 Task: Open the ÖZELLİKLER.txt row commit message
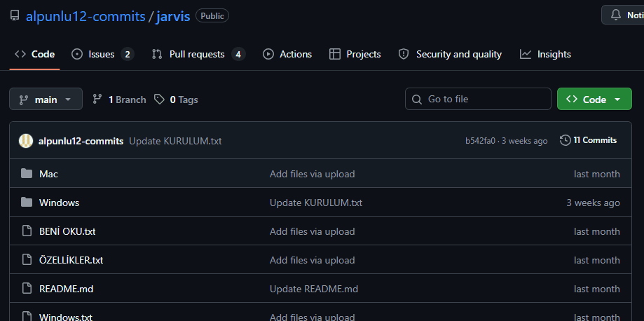click(x=312, y=260)
